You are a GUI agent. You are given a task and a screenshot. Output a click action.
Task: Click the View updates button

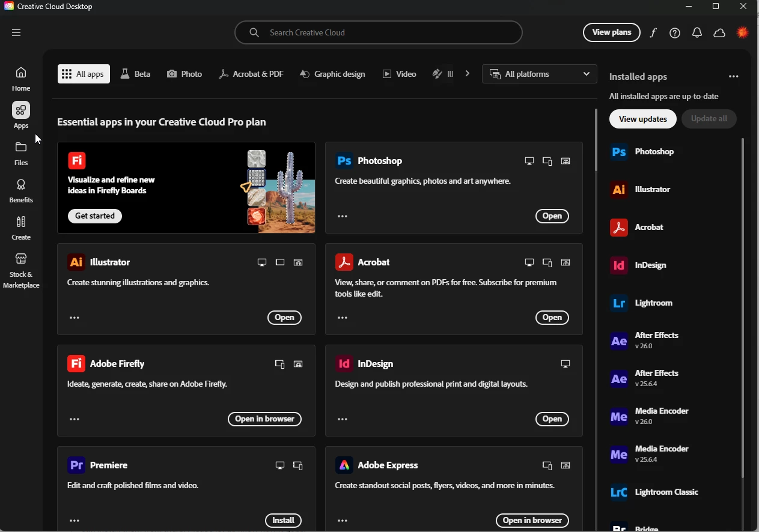[643, 119]
